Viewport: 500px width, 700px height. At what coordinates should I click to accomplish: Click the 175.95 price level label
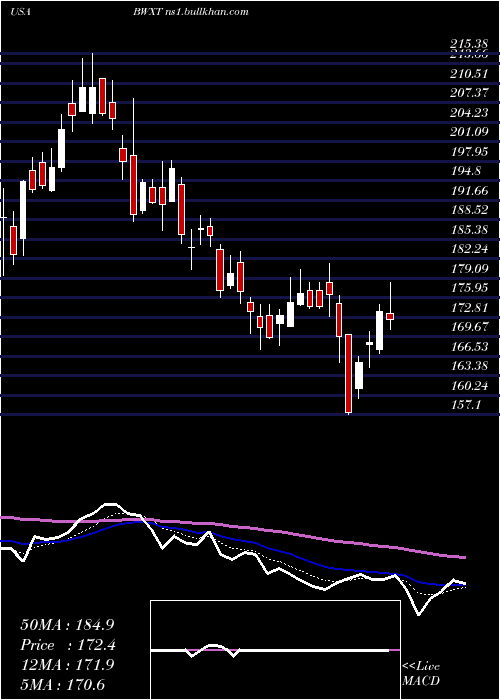469,288
